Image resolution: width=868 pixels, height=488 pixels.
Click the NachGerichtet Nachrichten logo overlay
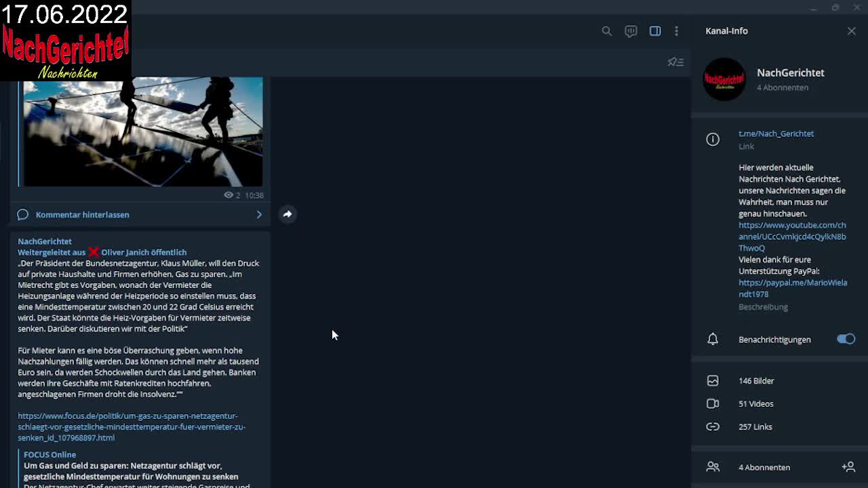point(65,41)
